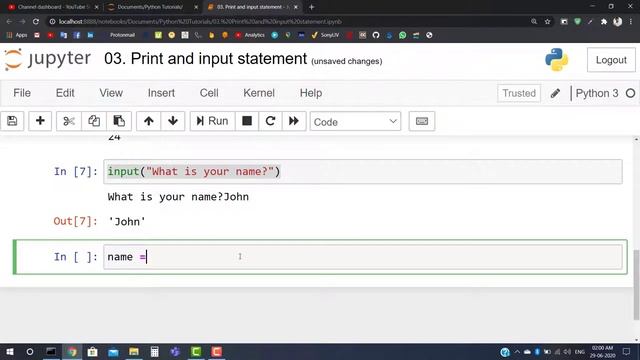
Task: Click the localhost address bar
Action: 286,21
